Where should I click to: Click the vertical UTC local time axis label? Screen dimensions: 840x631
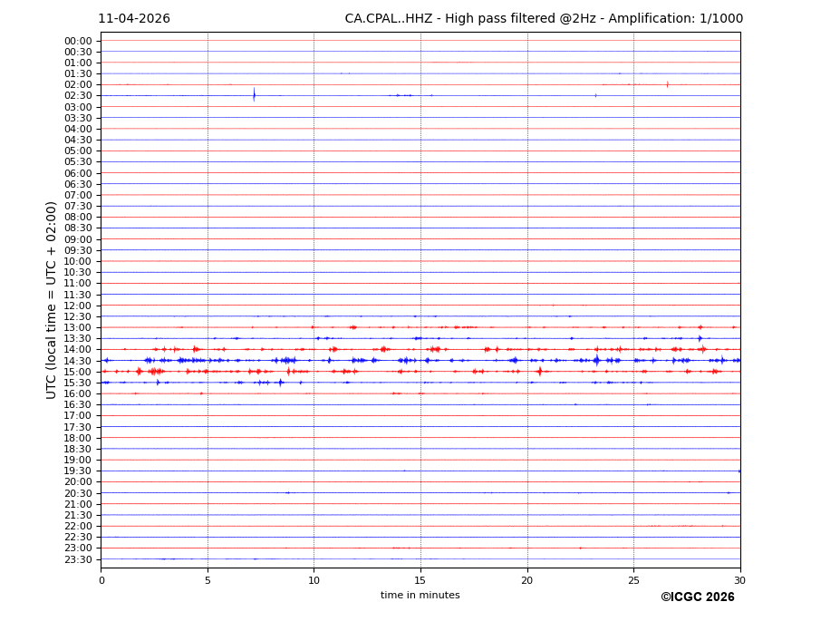[x=52, y=299]
